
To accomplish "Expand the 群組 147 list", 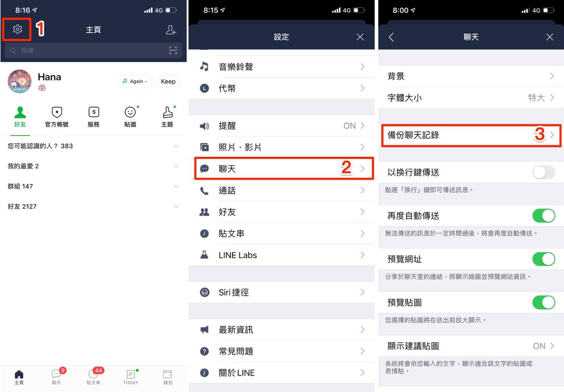I will 93,186.
